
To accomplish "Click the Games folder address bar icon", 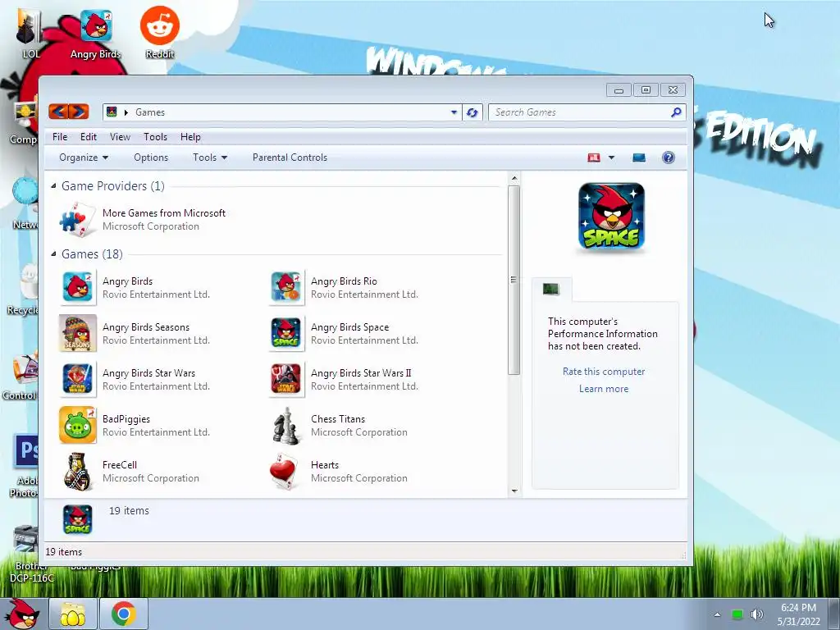I will (x=112, y=112).
